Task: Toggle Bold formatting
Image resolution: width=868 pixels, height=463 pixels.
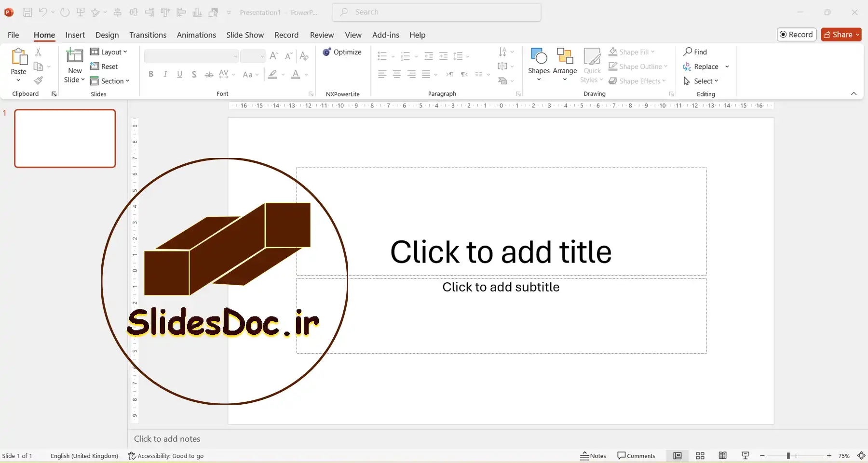Action: pos(151,74)
